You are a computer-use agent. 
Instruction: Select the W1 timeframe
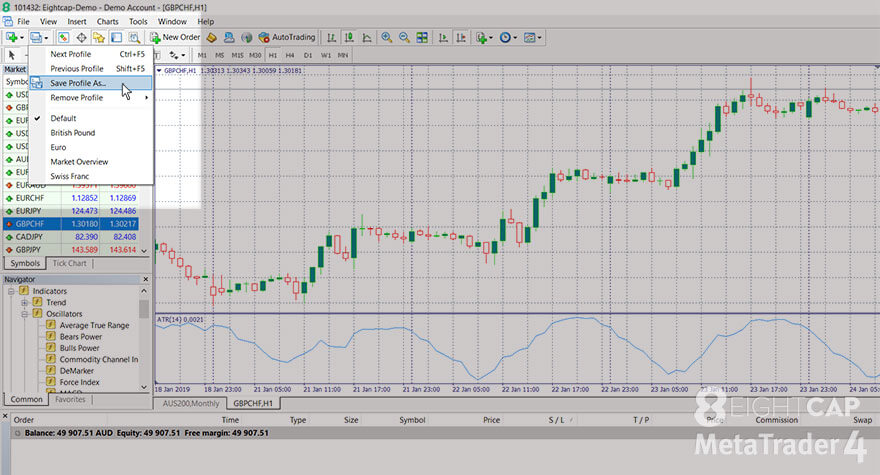point(326,55)
